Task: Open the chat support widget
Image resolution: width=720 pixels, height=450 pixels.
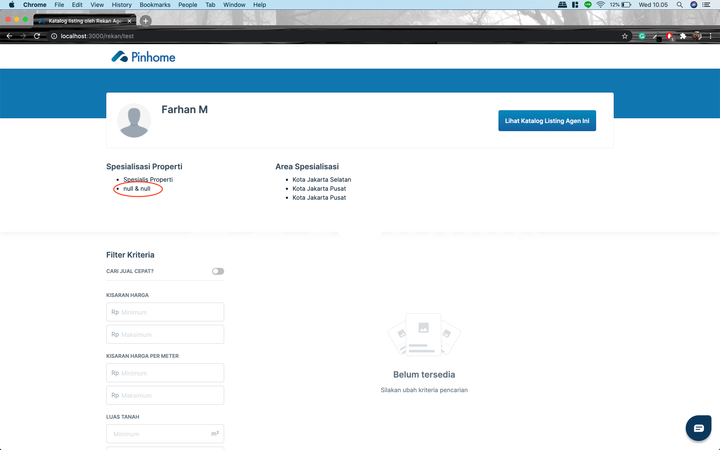Action: 698,427
